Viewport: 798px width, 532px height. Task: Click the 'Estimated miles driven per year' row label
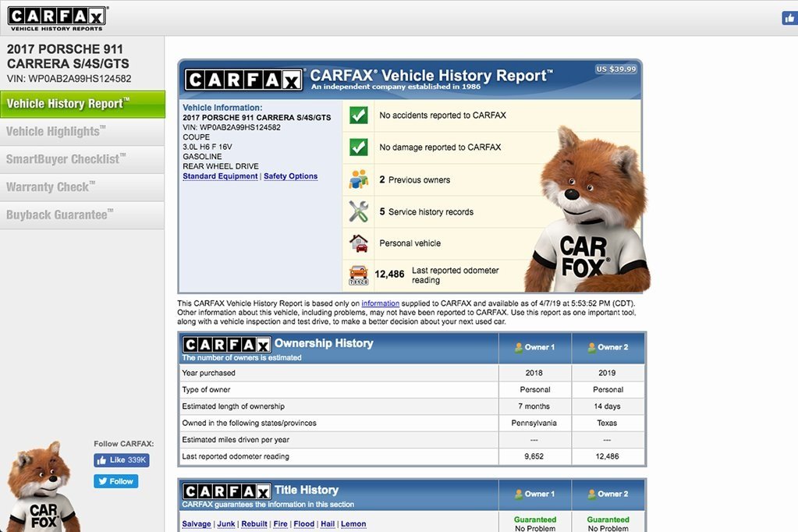pos(236,440)
